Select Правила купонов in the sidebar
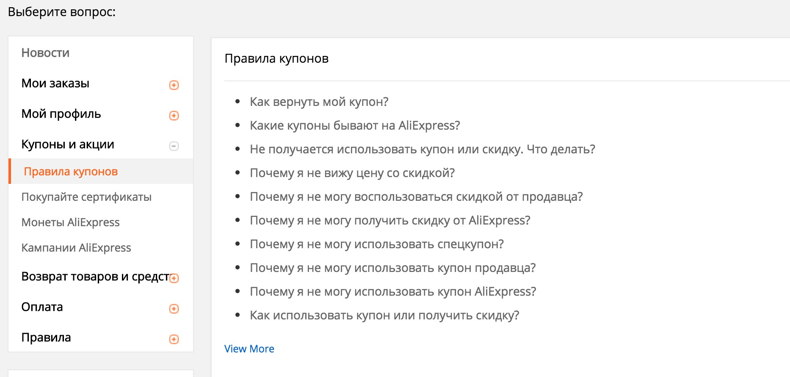 point(71,172)
